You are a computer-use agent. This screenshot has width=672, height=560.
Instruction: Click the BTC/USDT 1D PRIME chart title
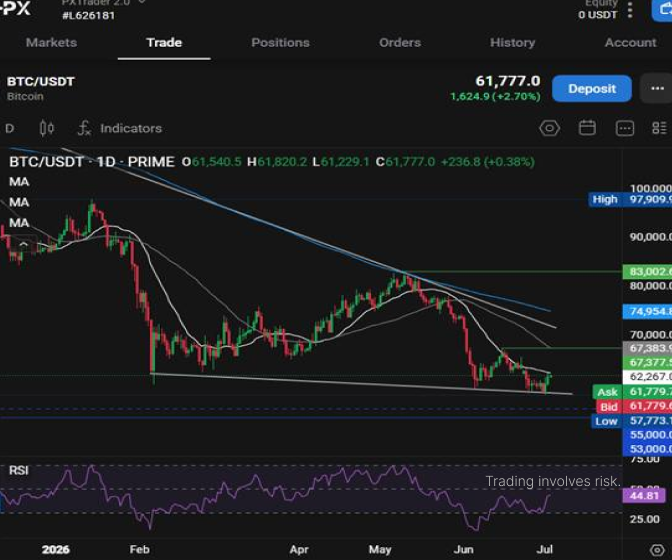92,162
